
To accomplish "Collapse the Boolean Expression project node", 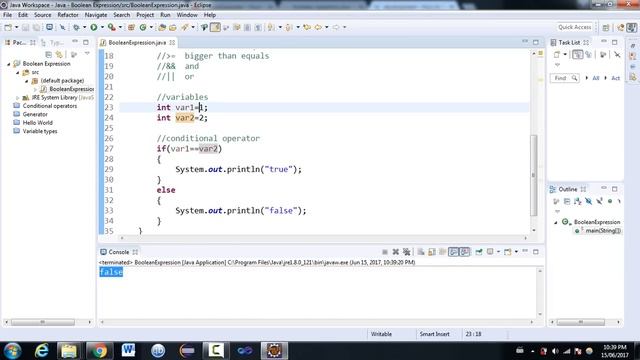I will [x=9, y=64].
